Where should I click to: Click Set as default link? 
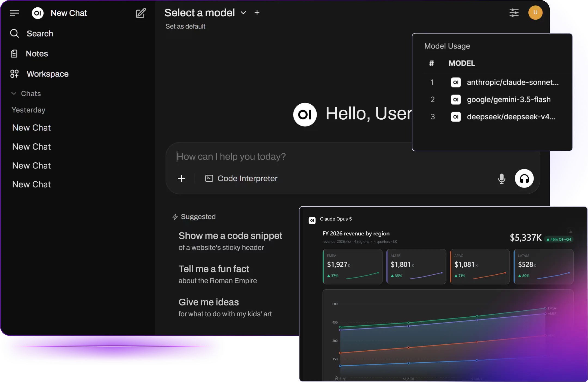coord(185,26)
